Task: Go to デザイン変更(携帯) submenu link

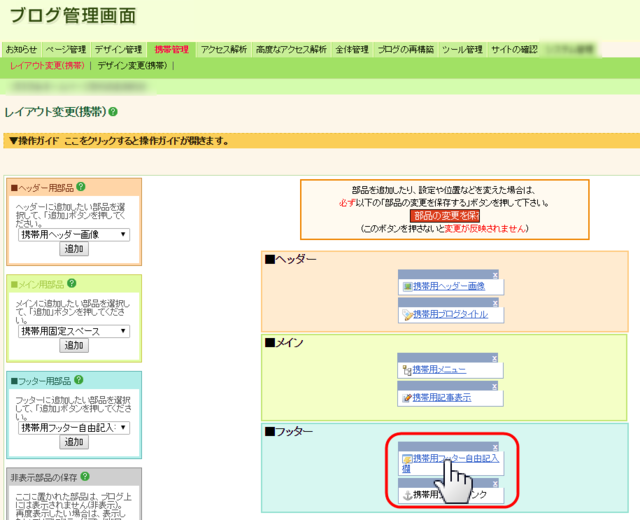Action: [132, 65]
